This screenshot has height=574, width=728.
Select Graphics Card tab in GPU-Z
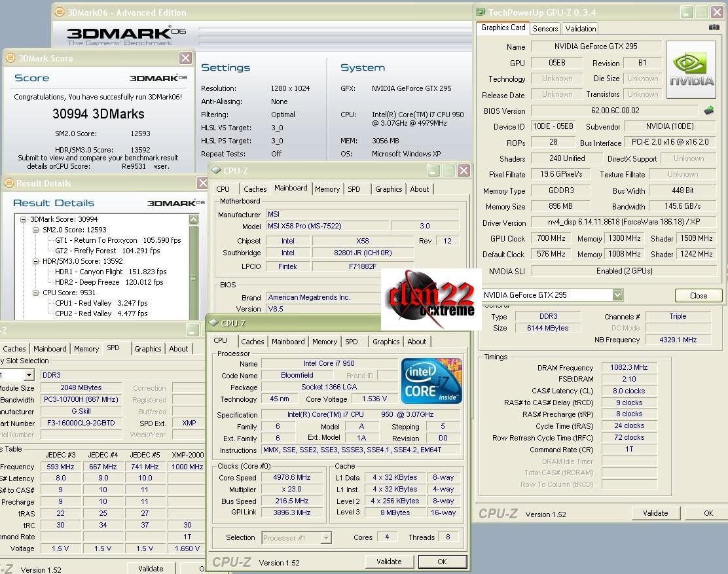coord(503,27)
